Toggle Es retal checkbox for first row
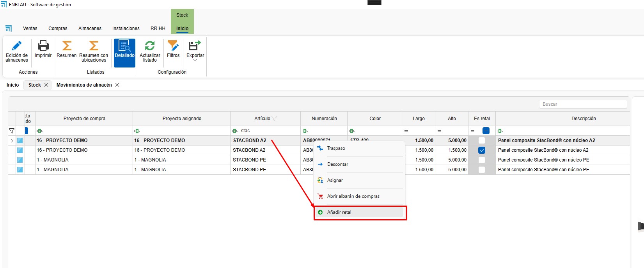This screenshot has height=268, width=644. 482,140
